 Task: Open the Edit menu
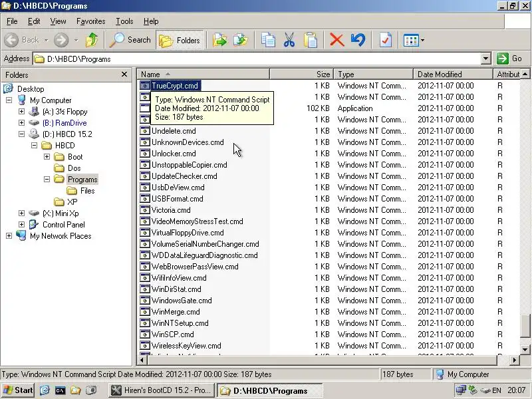pyautogui.click(x=34, y=21)
